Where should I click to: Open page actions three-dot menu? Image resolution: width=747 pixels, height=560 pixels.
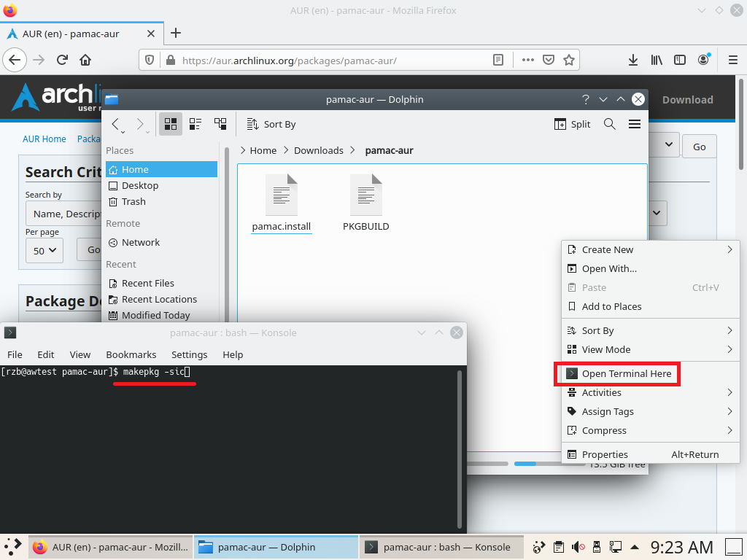tap(528, 60)
